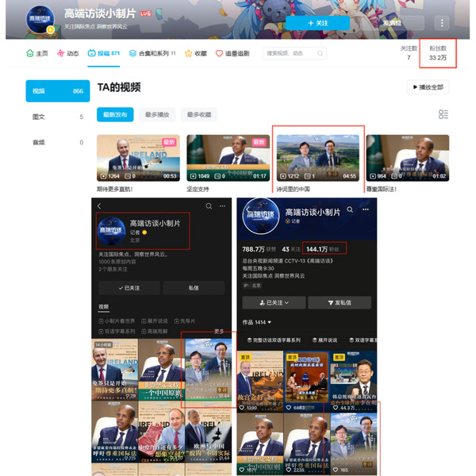Viewport: 476px width, 476px height.
Task: Open 追番追剧 heart tab
Action: point(232,53)
